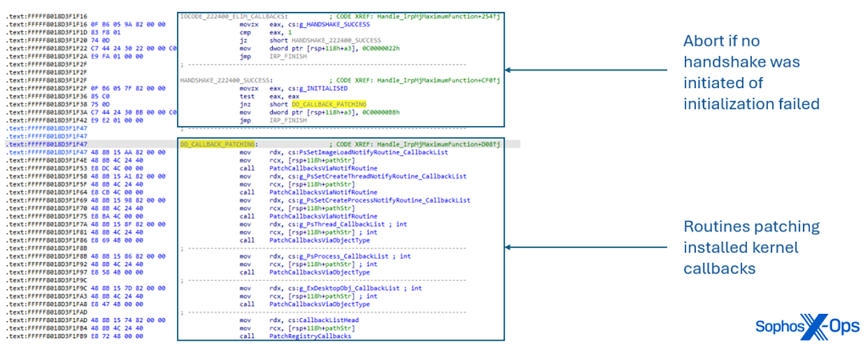The image size is (868, 346).
Task: Click the jnz mnemonic
Action: click(x=245, y=104)
